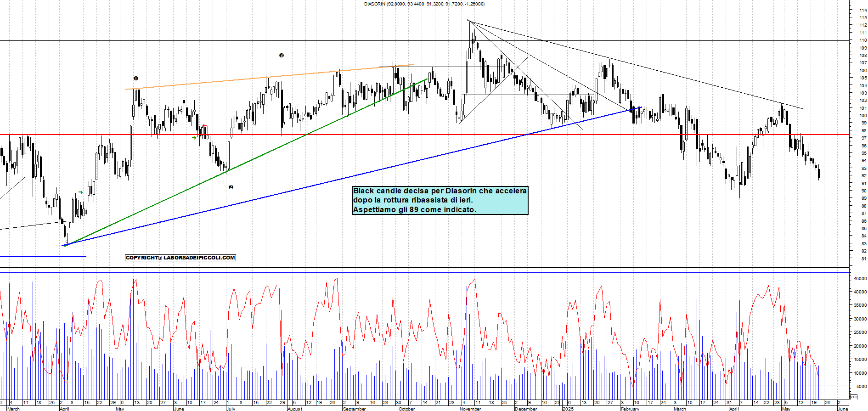This screenshot has width=868, height=411.
Task: Click the 30000 volume axis label
Action: coord(860,319)
